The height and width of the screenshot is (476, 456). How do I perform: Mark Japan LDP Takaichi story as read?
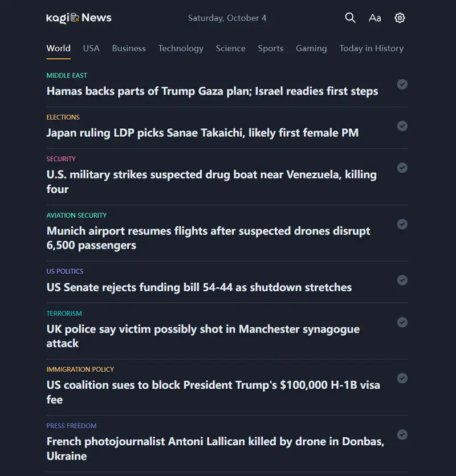click(x=402, y=126)
